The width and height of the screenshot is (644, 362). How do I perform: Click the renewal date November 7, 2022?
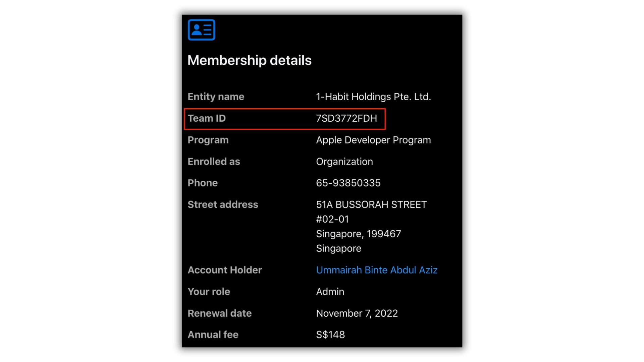(357, 313)
